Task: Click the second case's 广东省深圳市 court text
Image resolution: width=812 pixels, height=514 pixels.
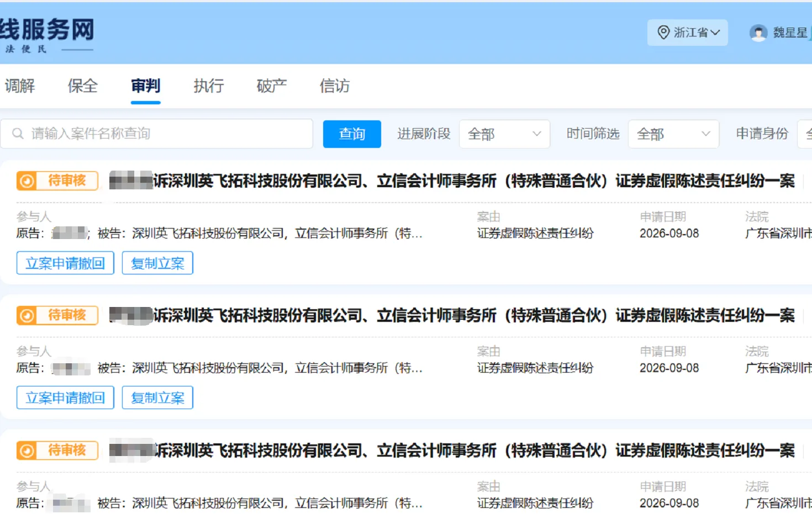Action: click(778, 368)
